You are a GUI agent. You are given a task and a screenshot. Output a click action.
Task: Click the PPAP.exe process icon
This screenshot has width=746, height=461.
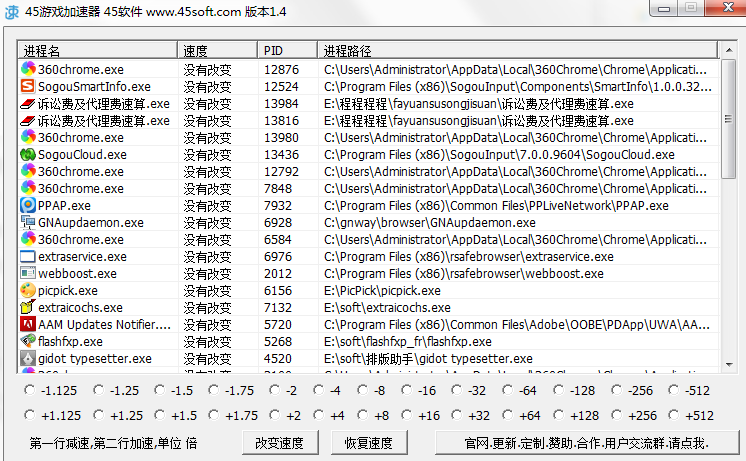28,206
